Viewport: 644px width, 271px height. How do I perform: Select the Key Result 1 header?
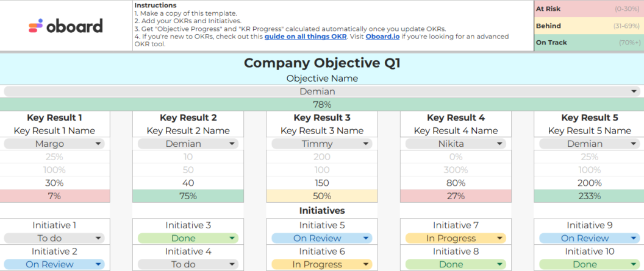[x=55, y=118]
